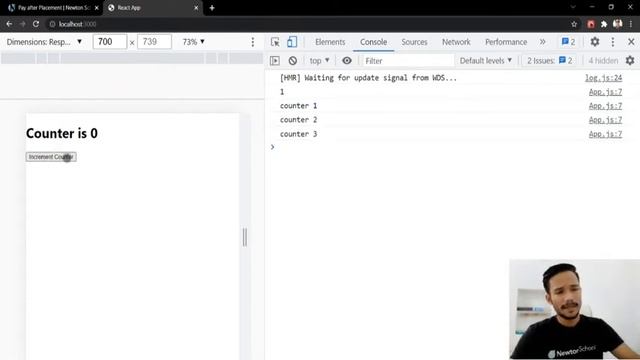Screen dimensions: 640x360
Task: Open the Extensions puzzle icon
Action: coord(604,24)
